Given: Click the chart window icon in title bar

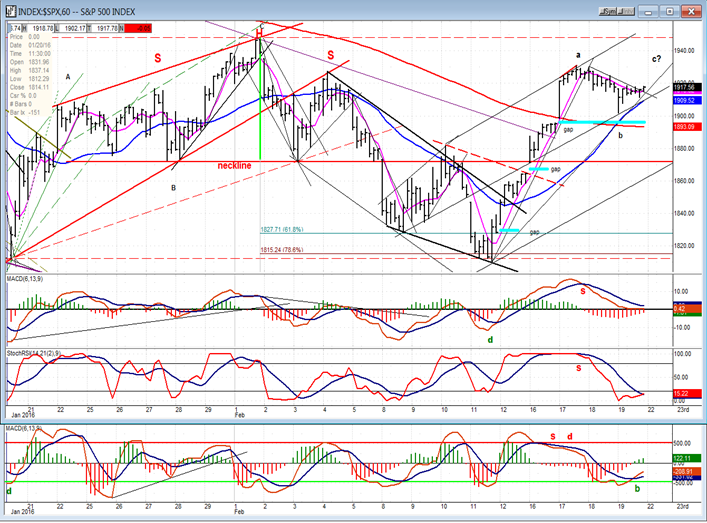Looking at the screenshot, I should click(11, 11).
